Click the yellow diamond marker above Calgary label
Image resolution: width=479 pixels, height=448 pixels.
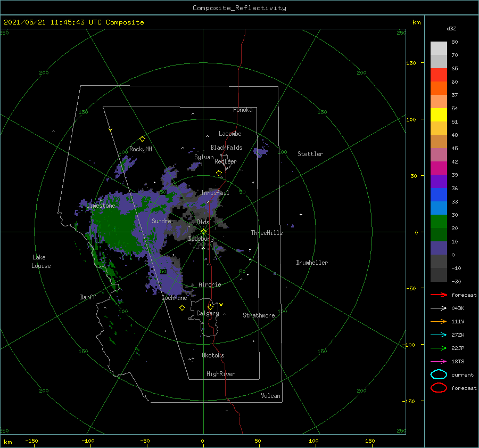pos(210,307)
